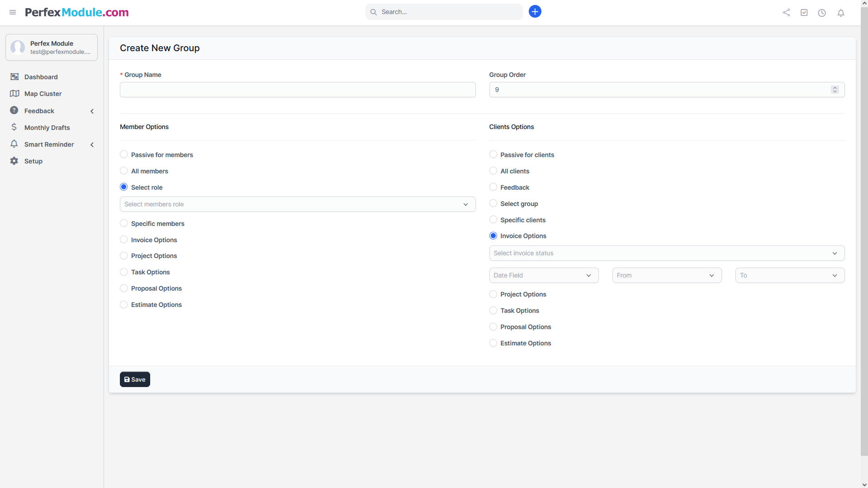Click the Group Order number stepper
Image resolution: width=868 pixels, height=488 pixels.
(x=835, y=90)
